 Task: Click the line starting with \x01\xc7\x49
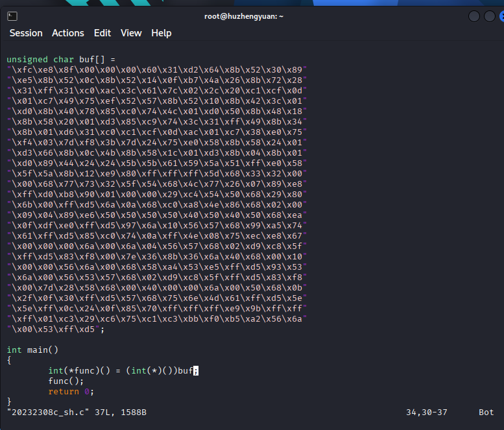[157, 101]
